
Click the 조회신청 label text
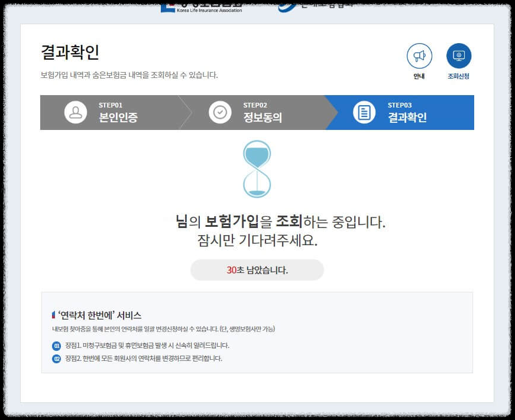point(459,75)
